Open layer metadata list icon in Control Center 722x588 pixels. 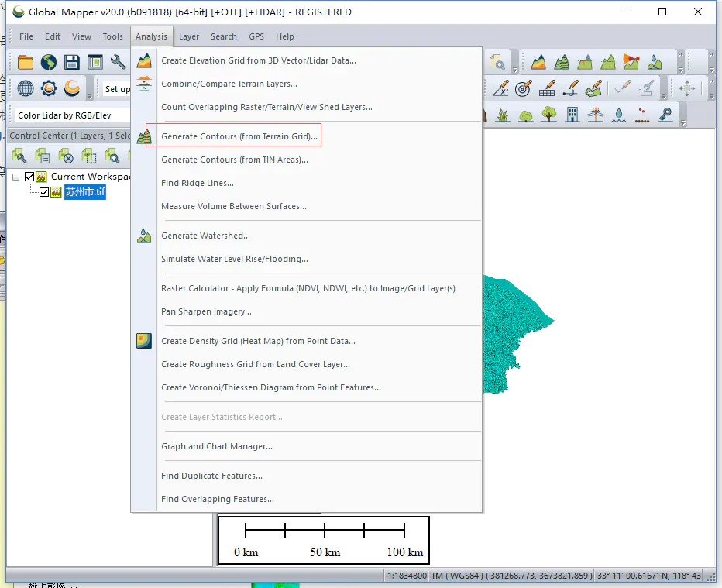click(43, 156)
